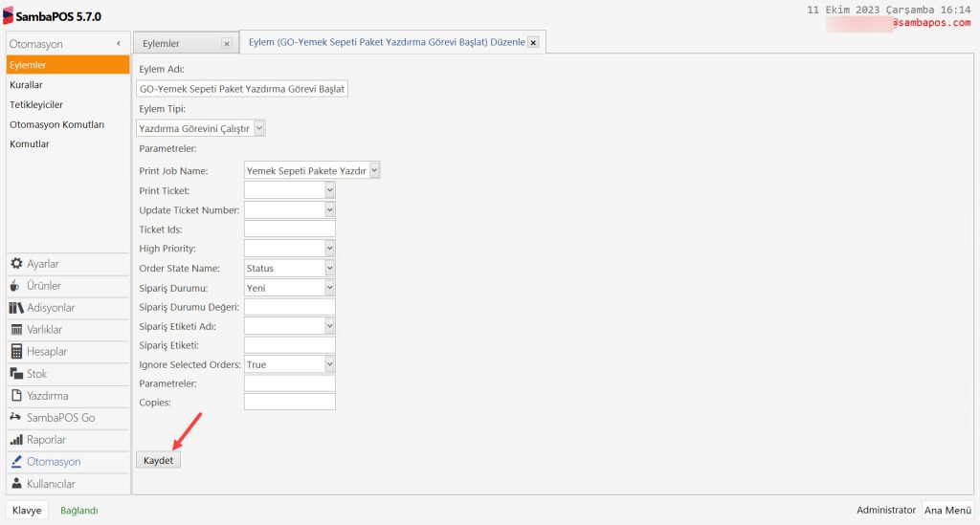
Task: Open the High Priority dropdown
Action: click(x=330, y=249)
